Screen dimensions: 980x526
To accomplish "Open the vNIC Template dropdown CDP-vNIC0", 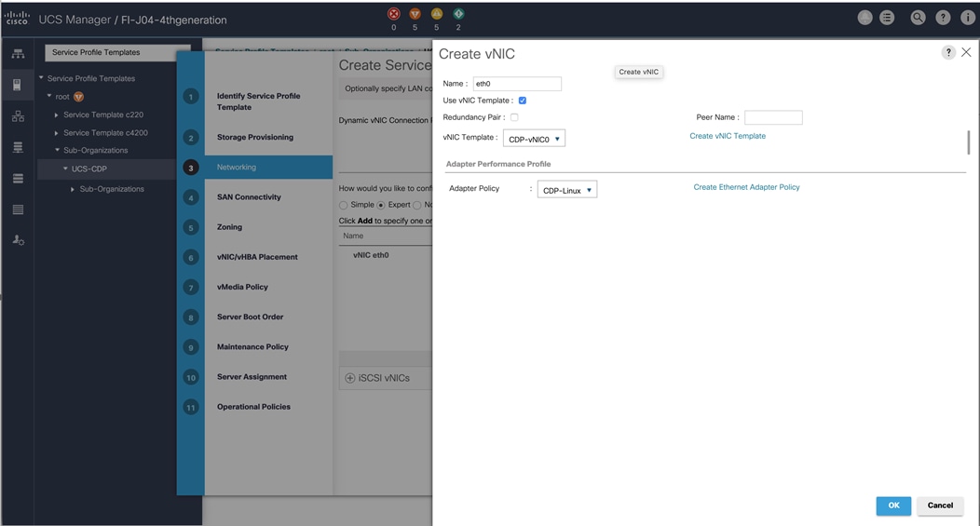I will 535,139.
